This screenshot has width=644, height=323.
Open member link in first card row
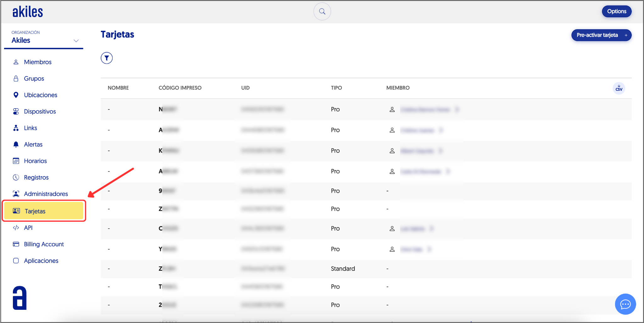point(425,109)
